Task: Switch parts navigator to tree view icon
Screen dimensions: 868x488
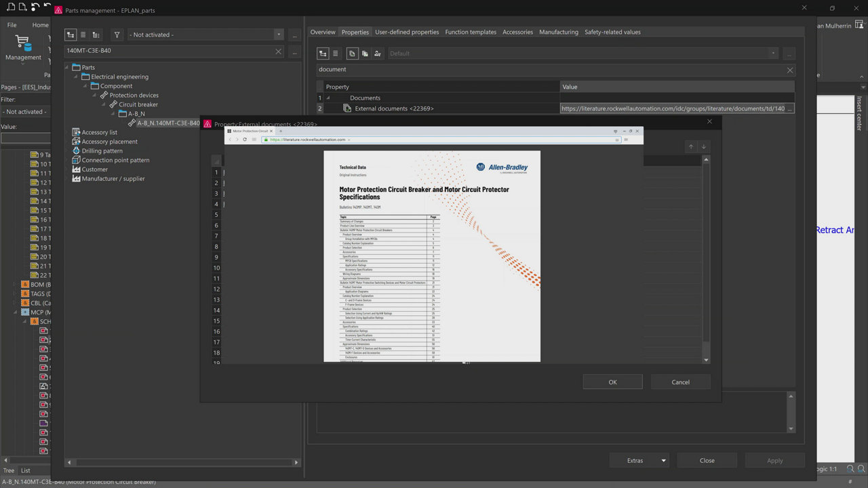Action: pyautogui.click(x=71, y=35)
